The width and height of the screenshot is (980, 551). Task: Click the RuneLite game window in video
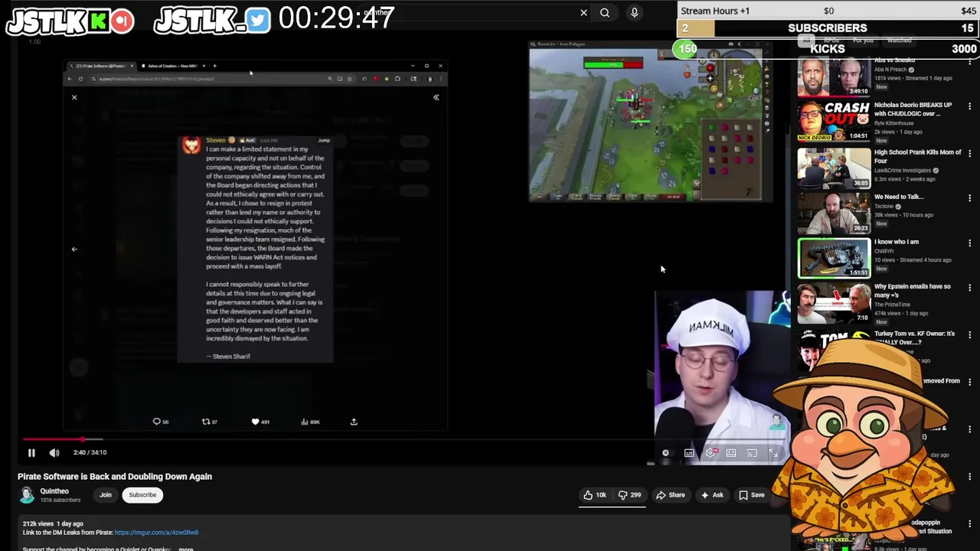(650, 121)
